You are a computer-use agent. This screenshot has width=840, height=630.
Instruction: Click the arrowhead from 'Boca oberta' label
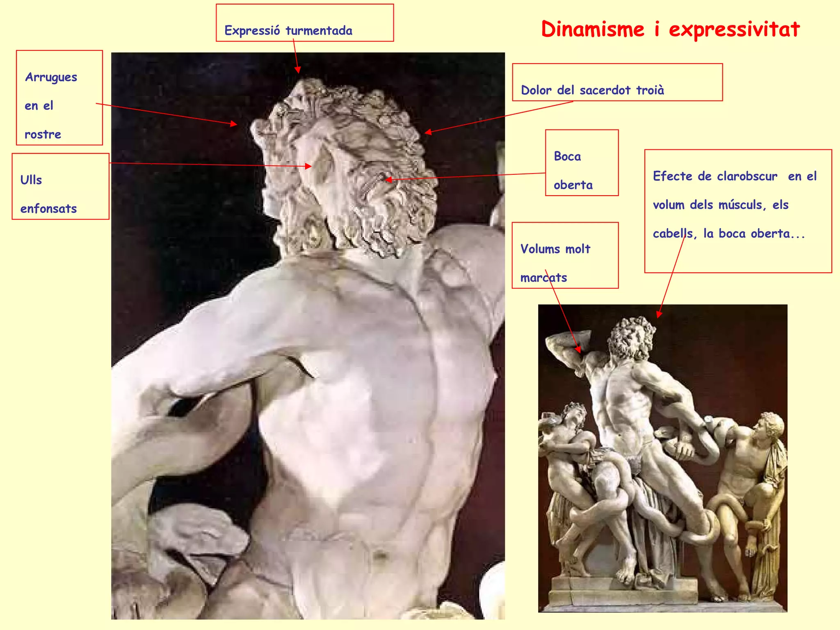pos(388,180)
